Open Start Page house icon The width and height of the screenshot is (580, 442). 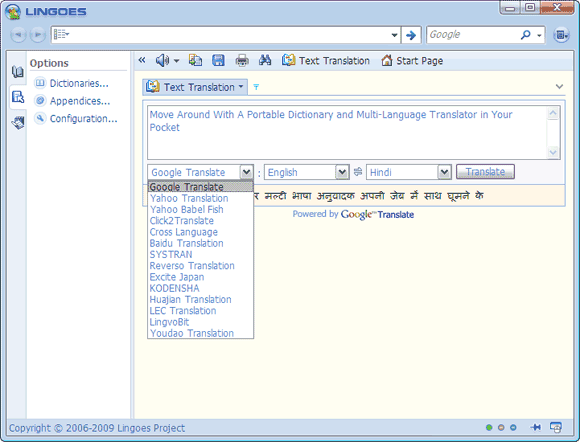coord(387,60)
